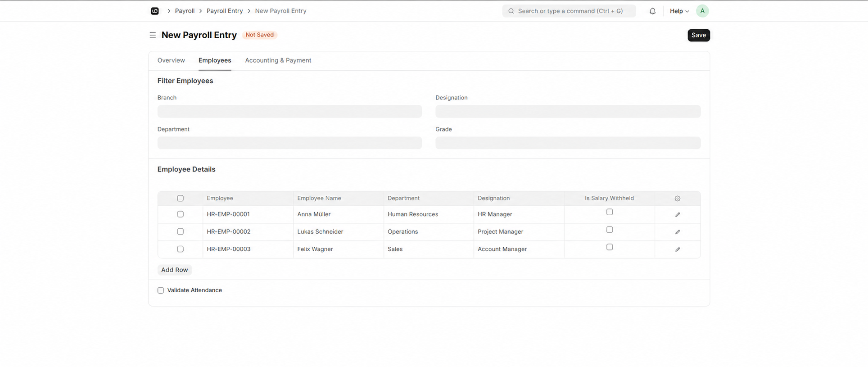Click the search magnifier icon
The width and height of the screenshot is (868, 367).
(511, 11)
